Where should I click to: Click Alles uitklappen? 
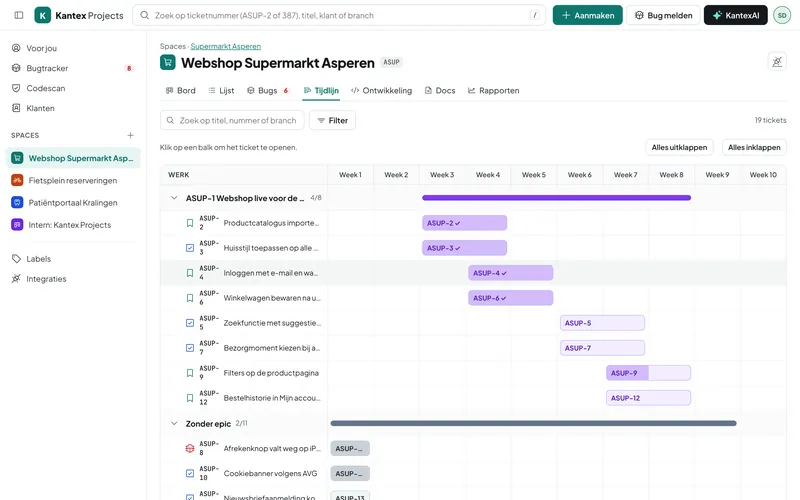pos(679,147)
